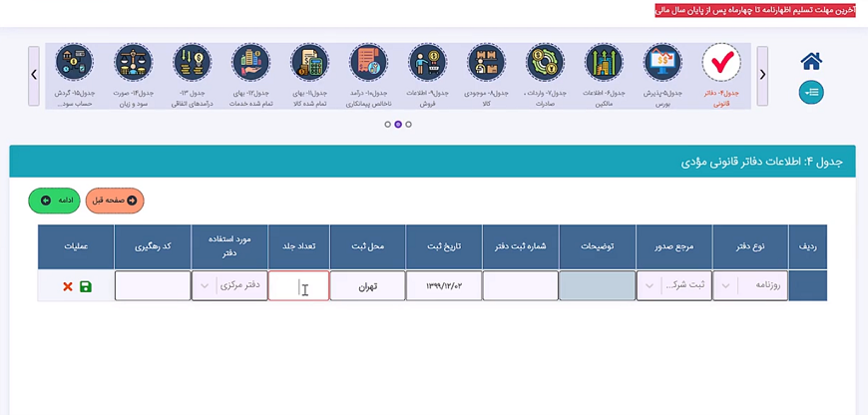Click the تاریخ ثبت date field
Screen dimensions: 868x415
(x=444, y=286)
